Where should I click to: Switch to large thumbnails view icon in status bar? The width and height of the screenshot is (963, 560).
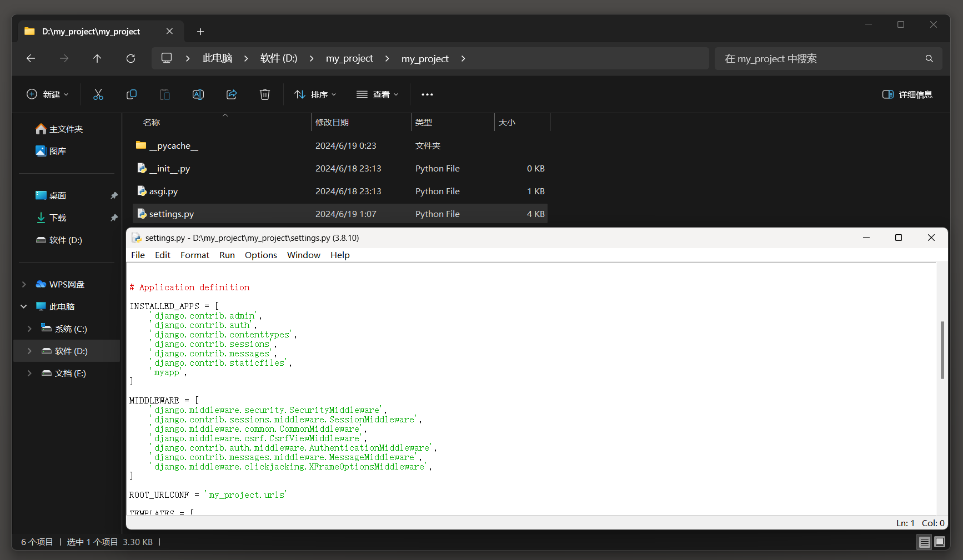[940, 542]
